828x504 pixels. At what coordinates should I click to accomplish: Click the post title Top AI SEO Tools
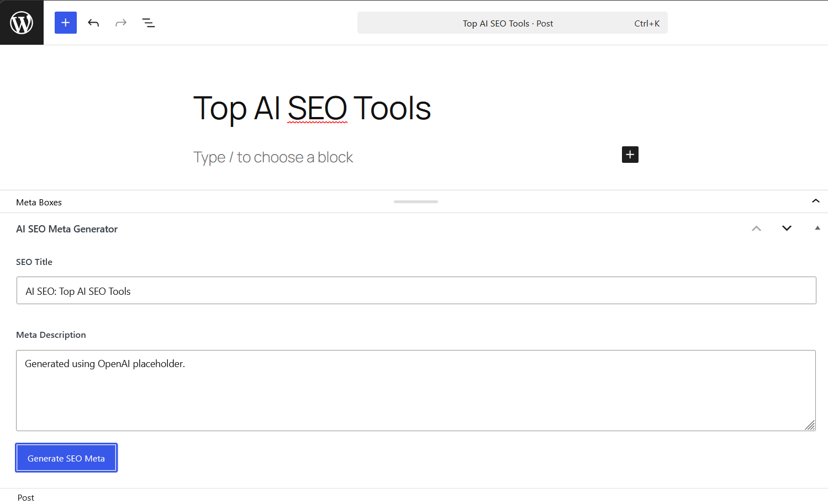312,108
